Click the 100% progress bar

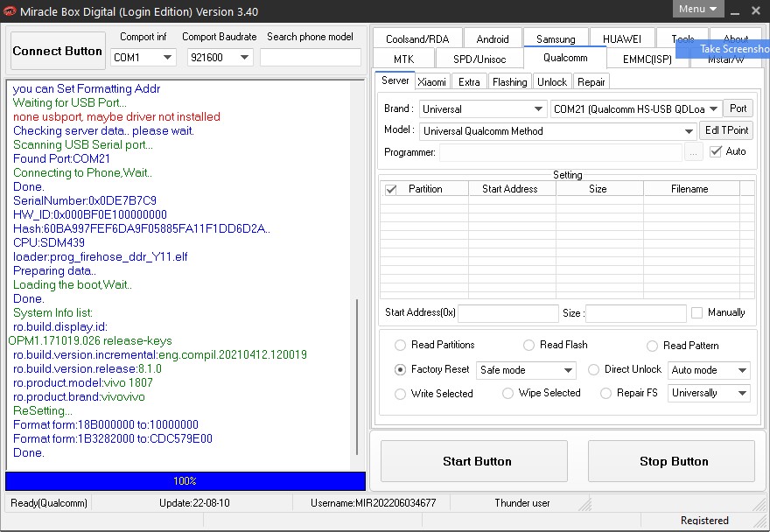tap(185, 481)
